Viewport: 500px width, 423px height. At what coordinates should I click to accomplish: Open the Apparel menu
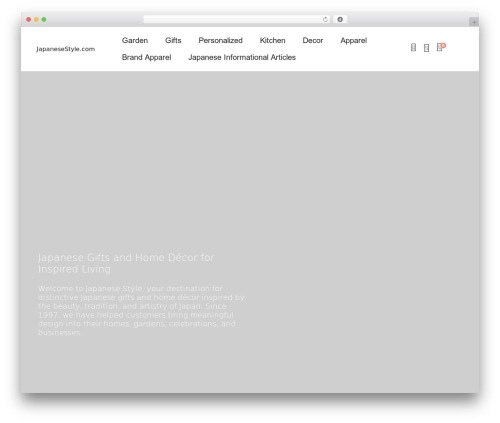(354, 40)
